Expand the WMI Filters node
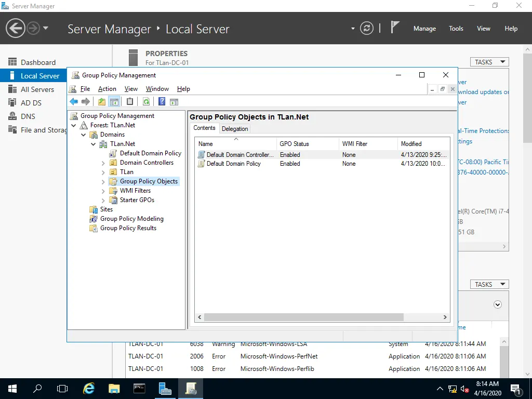 (x=103, y=191)
